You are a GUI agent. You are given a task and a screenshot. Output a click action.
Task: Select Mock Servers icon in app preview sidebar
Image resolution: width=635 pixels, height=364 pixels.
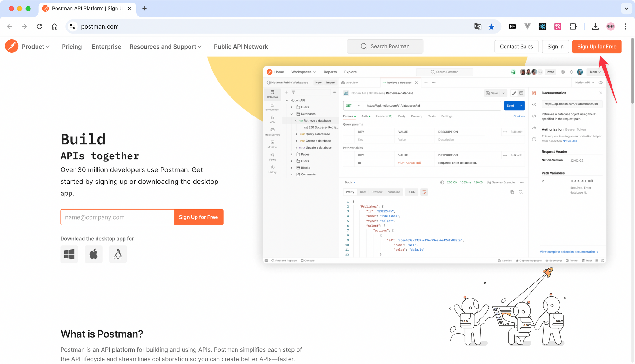coord(272,132)
